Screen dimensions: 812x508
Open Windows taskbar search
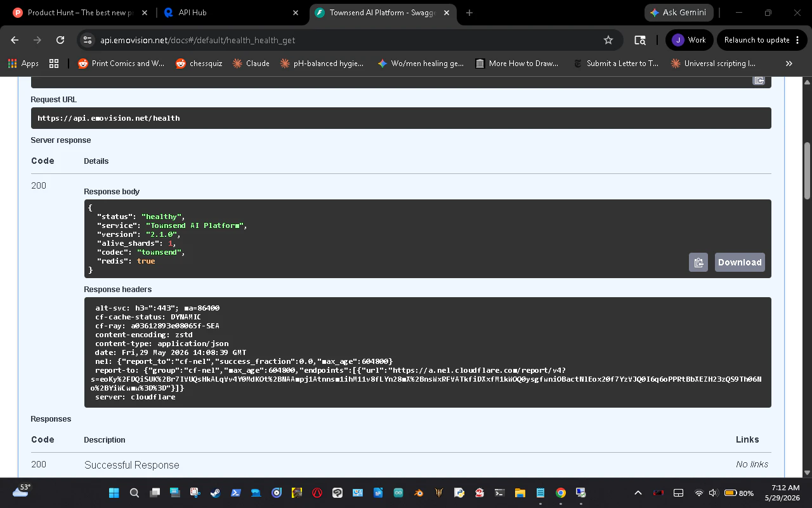(134, 493)
